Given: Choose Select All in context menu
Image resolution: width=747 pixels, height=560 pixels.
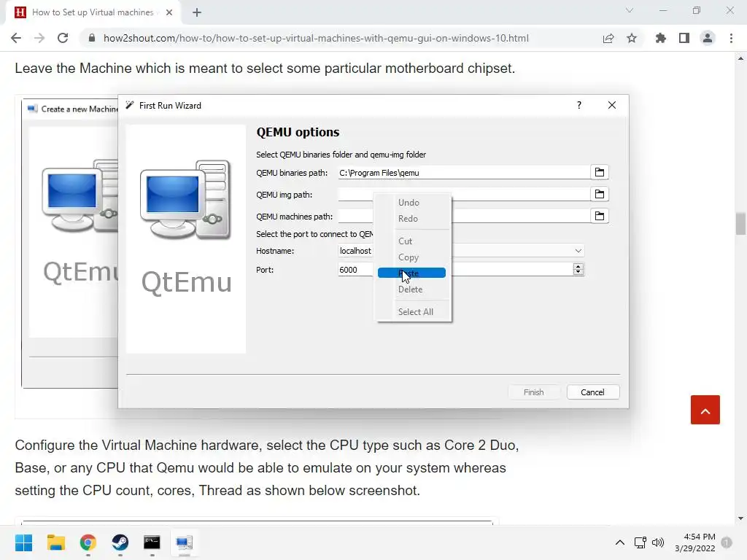Looking at the screenshot, I should point(414,312).
